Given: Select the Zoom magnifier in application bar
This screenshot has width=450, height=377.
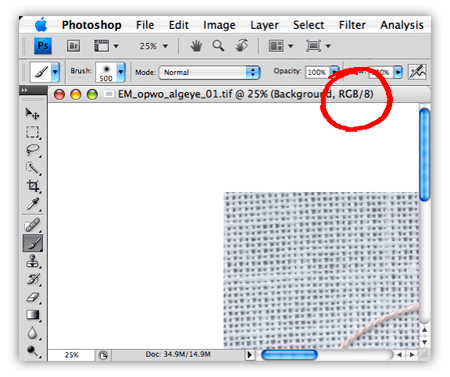Looking at the screenshot, I should pos(218,46).
